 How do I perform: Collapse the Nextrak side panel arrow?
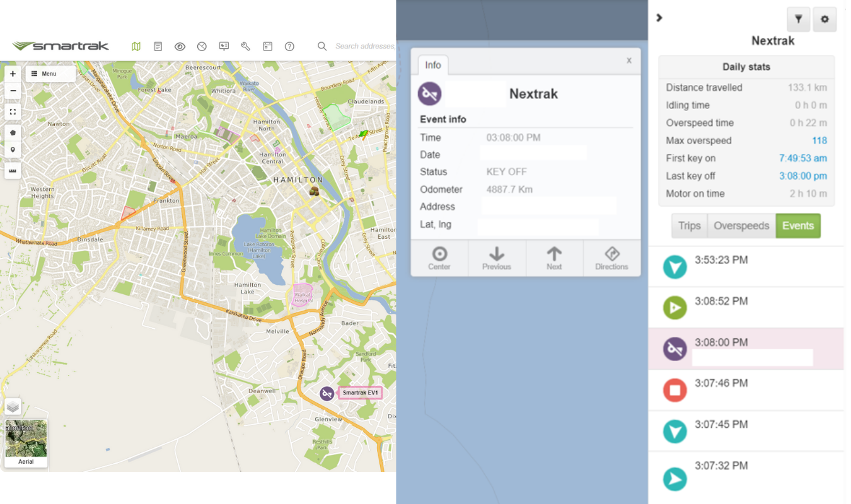[659, 18]
